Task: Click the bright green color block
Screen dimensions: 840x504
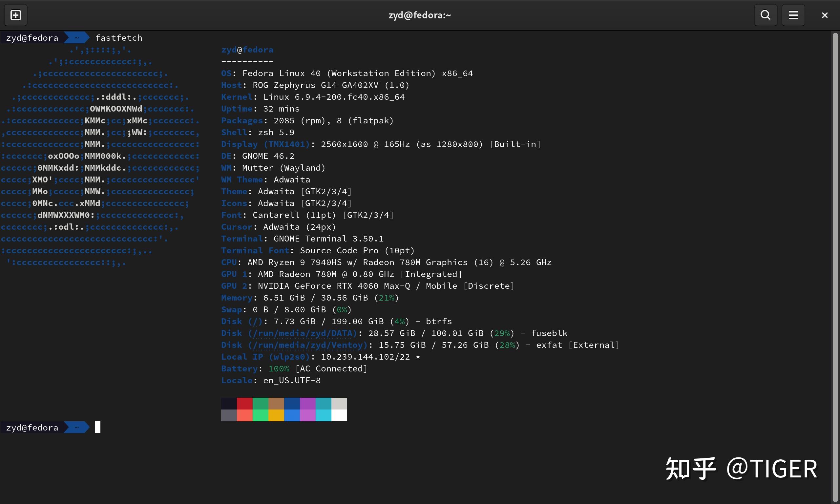Action: click(261, 415)
